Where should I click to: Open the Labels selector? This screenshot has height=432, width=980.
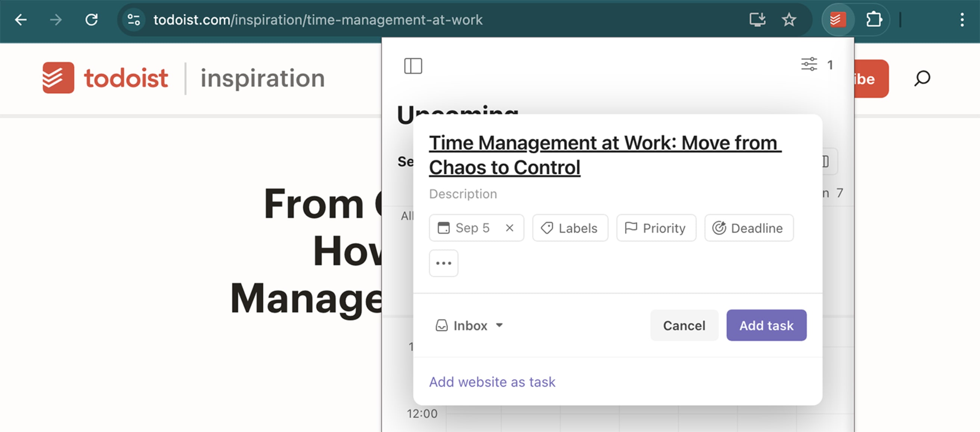[570, 228]
